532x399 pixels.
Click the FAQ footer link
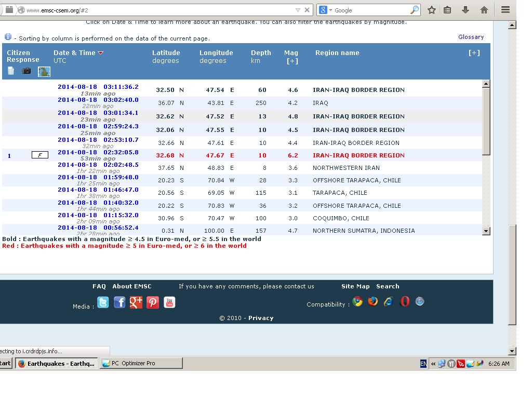(99, 286)
